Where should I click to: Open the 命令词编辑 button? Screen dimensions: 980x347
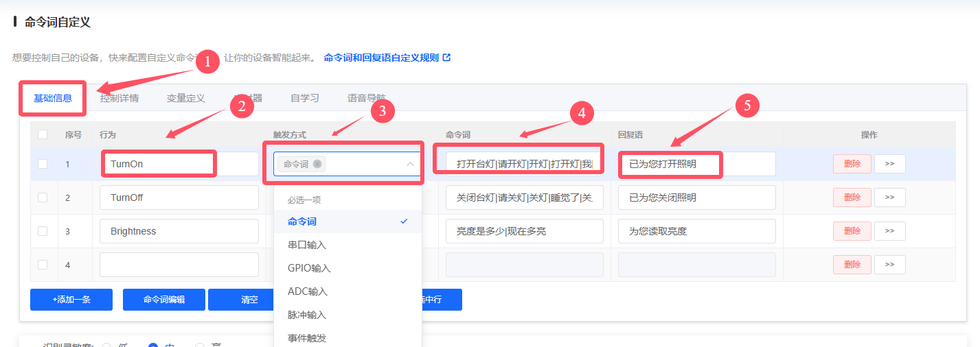[x=164, y=300]
